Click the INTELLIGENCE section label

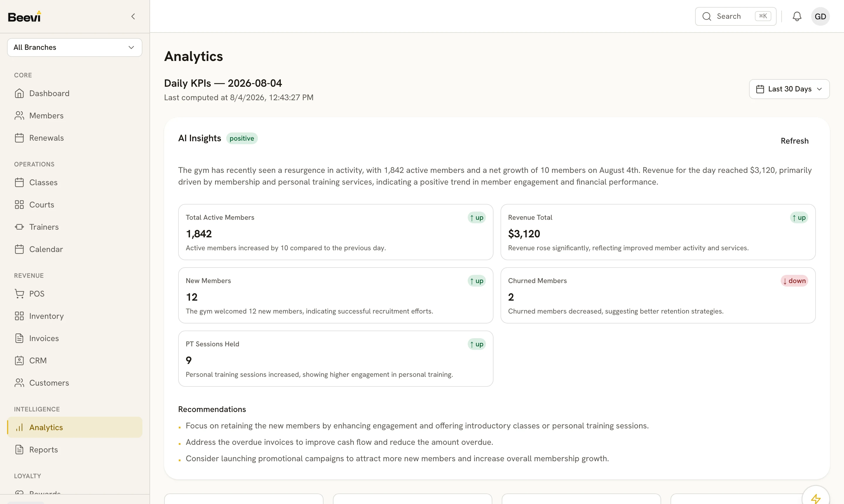click(37, 409)
